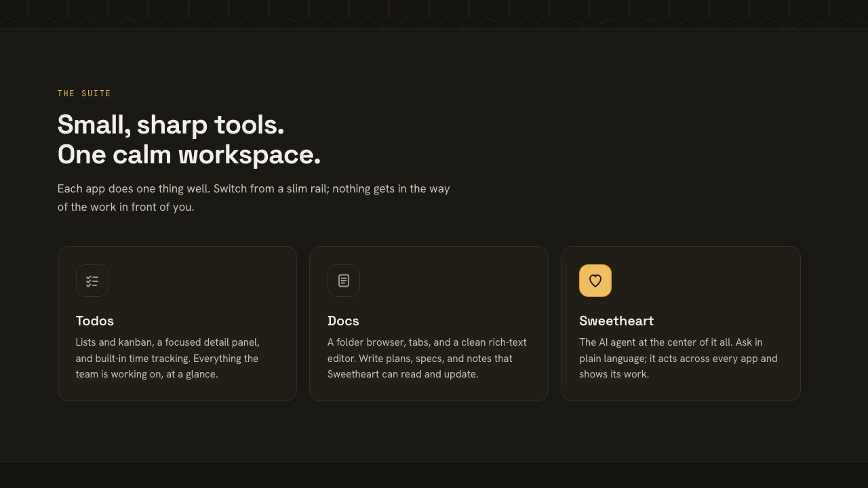
Task: Click the "The AI agent at the center" description
Action: (x=678, y=358)
